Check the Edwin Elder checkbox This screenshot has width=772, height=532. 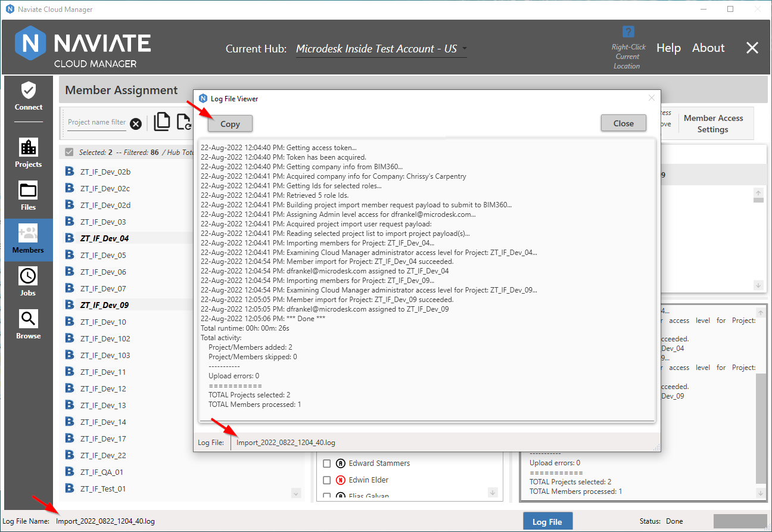tap(326, 480)
